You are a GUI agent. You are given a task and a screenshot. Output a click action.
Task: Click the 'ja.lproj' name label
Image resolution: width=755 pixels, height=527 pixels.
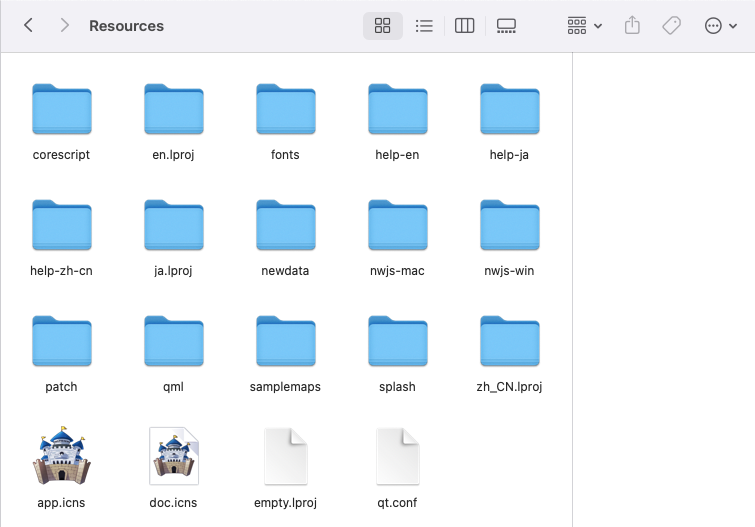point(173,271)
